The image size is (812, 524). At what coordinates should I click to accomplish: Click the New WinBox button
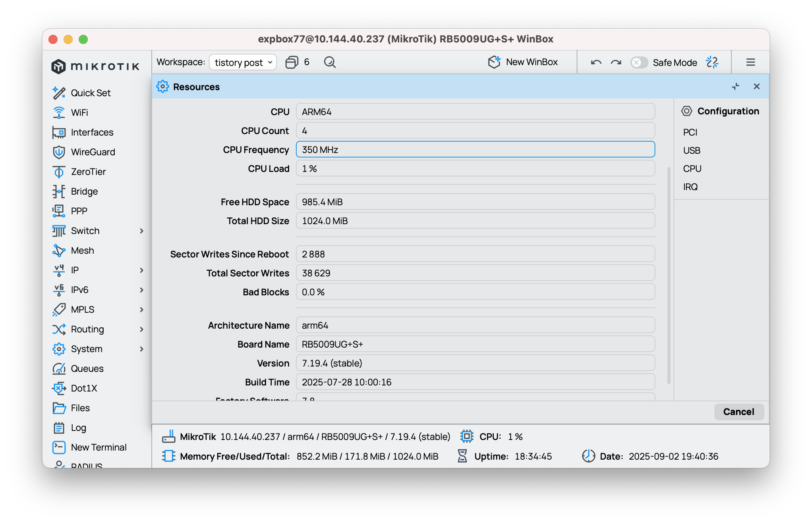pos(523,62)
